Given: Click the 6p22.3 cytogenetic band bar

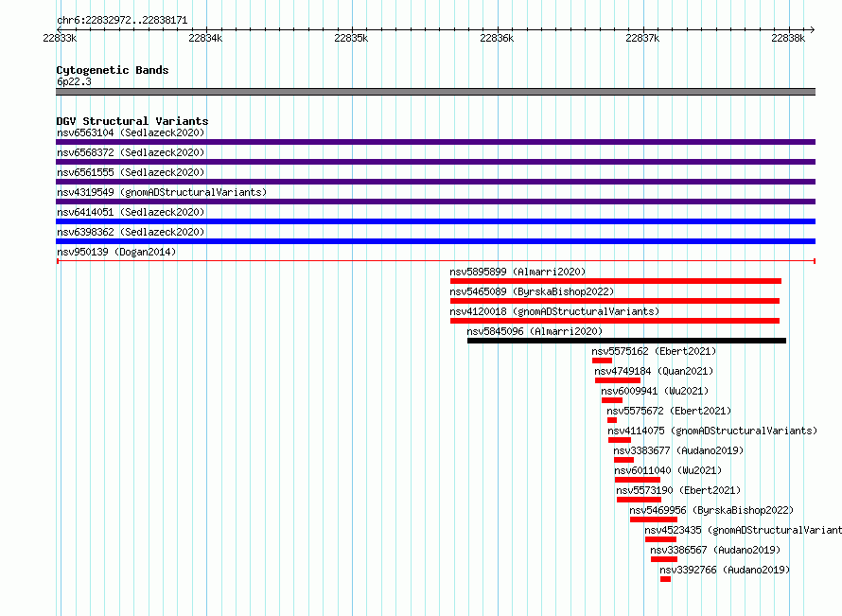Looking at the screenshot, I should 435,92.
